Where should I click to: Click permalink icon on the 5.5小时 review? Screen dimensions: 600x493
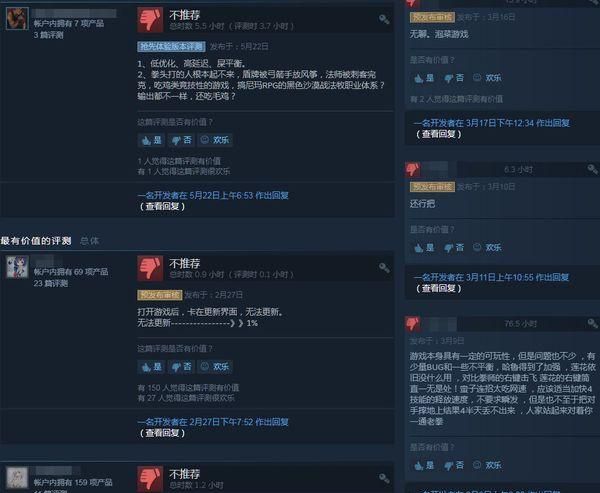click(x=384, y=19)
